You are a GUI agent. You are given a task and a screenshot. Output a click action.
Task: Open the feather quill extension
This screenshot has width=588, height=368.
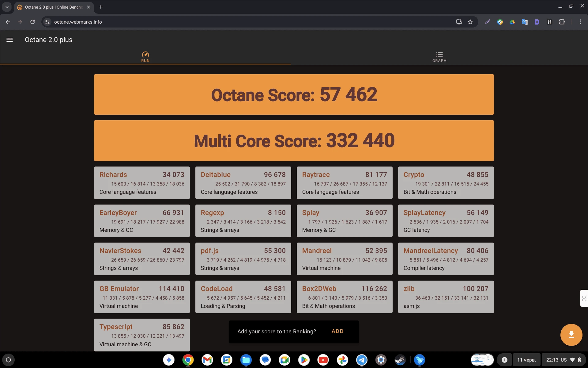[x=487, y=22]
